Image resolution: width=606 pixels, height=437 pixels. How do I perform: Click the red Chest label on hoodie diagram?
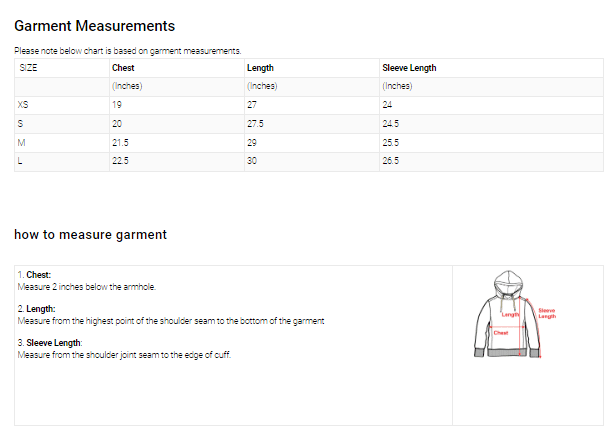[x=501, y=332]
